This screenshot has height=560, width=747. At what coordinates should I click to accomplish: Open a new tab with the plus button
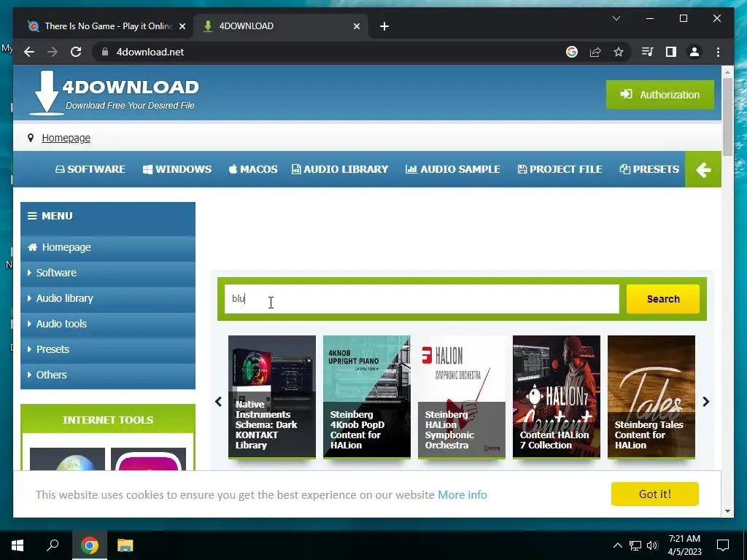384,26
